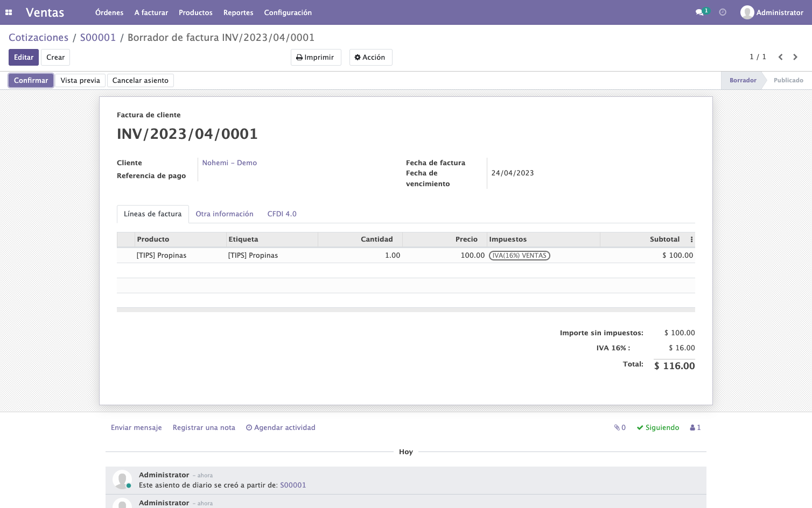Image resolution: width=812 pixels, height=508 pixels.
Task: Open the Productos menu
Action: click(195, 12)
